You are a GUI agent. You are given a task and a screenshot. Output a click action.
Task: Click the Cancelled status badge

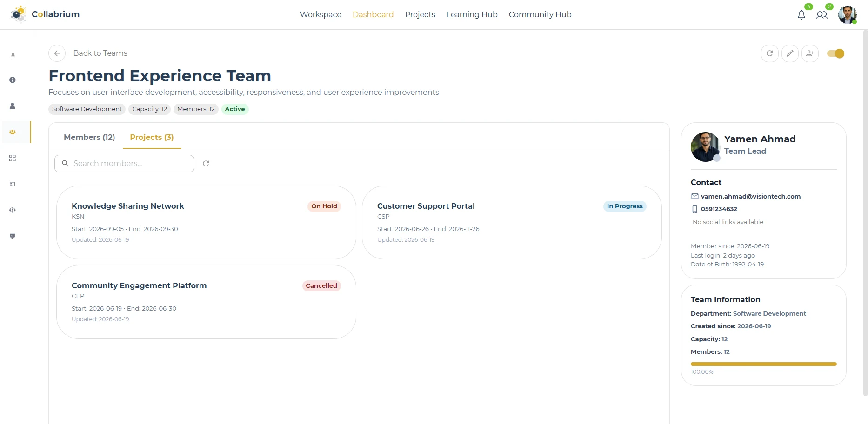click(321, 286)
